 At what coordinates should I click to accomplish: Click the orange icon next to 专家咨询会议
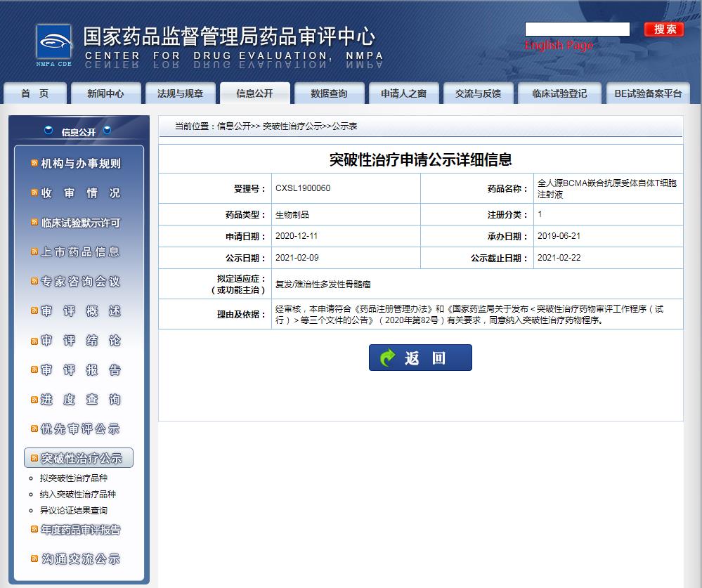coord(34,281)
